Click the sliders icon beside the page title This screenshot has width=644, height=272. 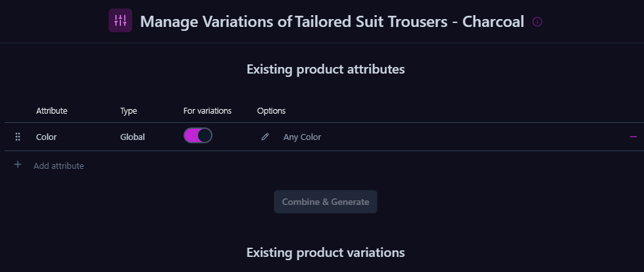[120, 20]
